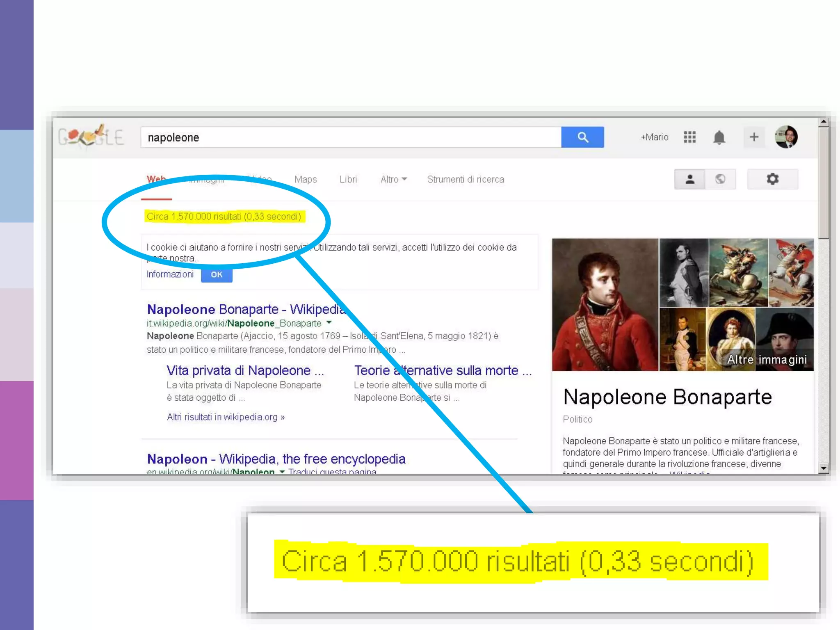The width and height of the screenshot is (840, 630).
Task: Accept cookies with the OK button
Action: (x=217, y=274)
